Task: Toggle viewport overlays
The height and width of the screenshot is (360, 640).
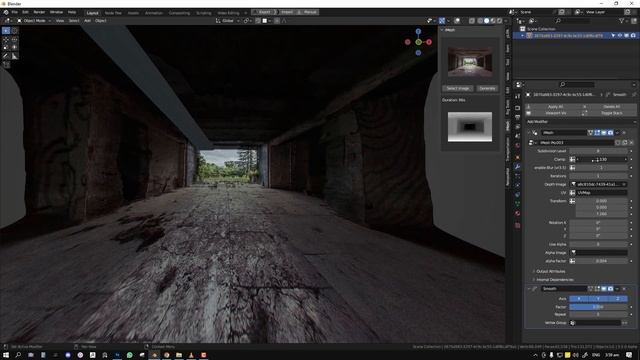Action: 457,20
